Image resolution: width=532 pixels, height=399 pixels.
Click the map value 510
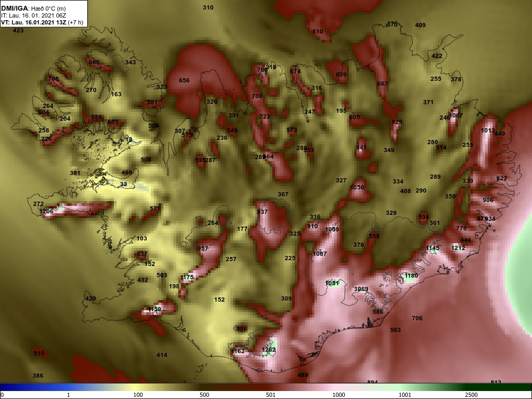pyautogui.click(x=39, y=354)
